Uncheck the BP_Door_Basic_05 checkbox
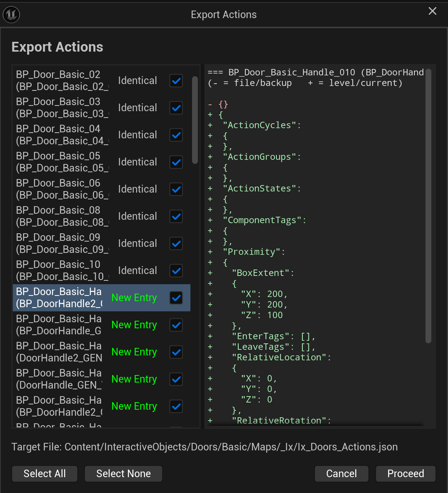This screenshot has height=493, width=448. pyautogui.click(x=176, y=162)
